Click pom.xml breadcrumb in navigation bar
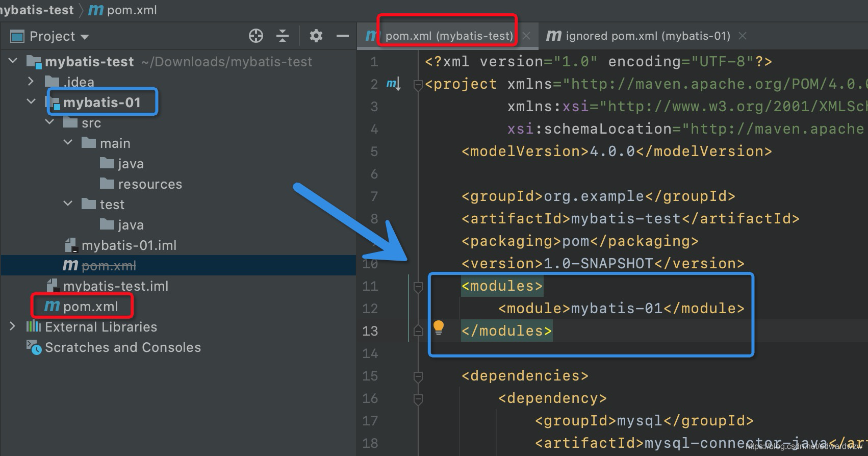This screenshot has height=456, width=868. coord(132,10)
